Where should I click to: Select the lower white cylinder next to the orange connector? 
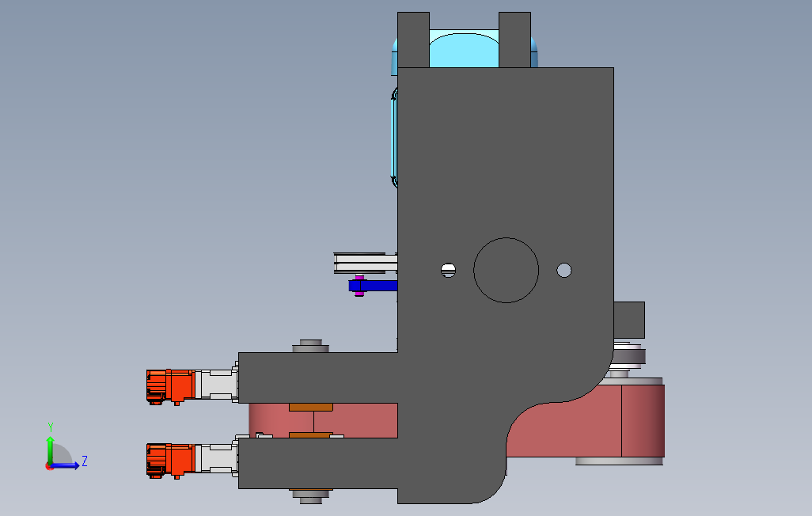click(217, 458)
